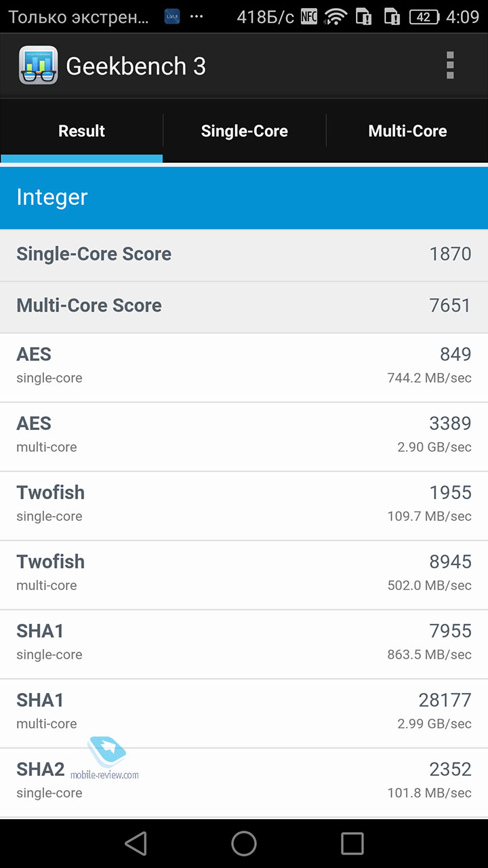Switch to the Single-Core tab
Screen dimensions: 488x868
[245, 131]
